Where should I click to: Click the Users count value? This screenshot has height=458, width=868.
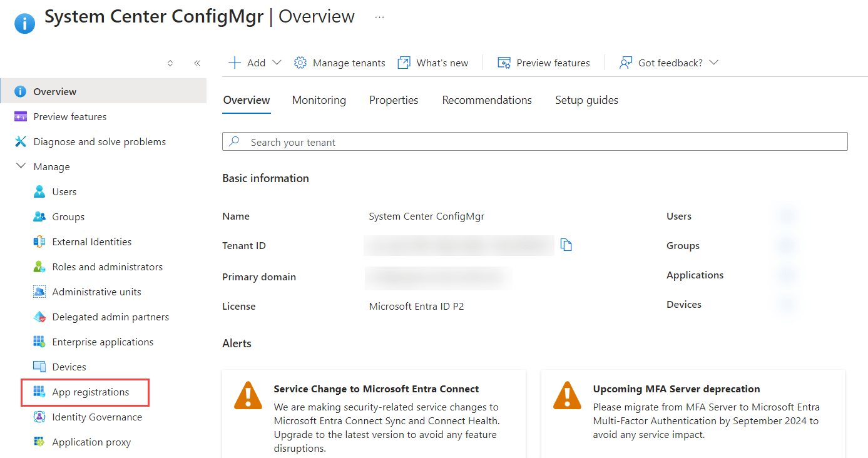[x=787, y=216]
